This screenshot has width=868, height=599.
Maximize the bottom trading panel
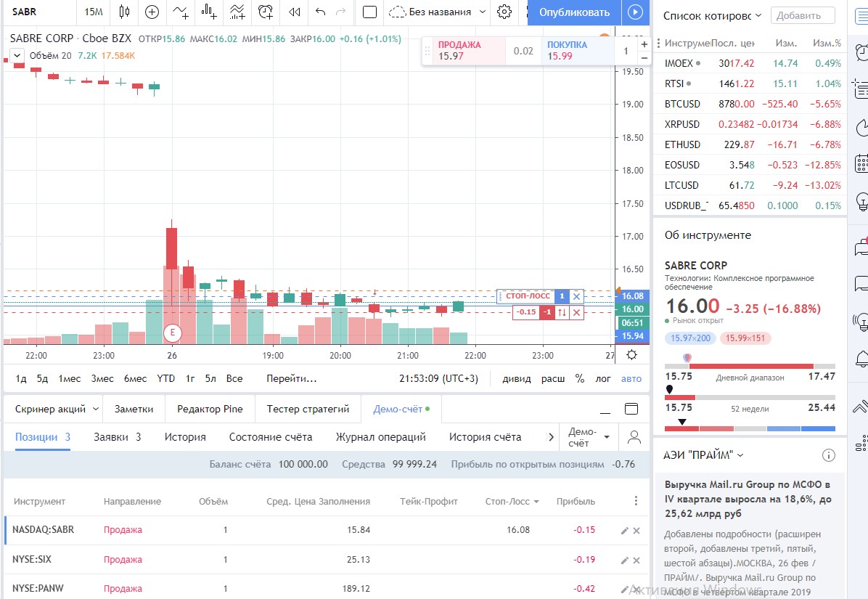[x=631, y=409]
